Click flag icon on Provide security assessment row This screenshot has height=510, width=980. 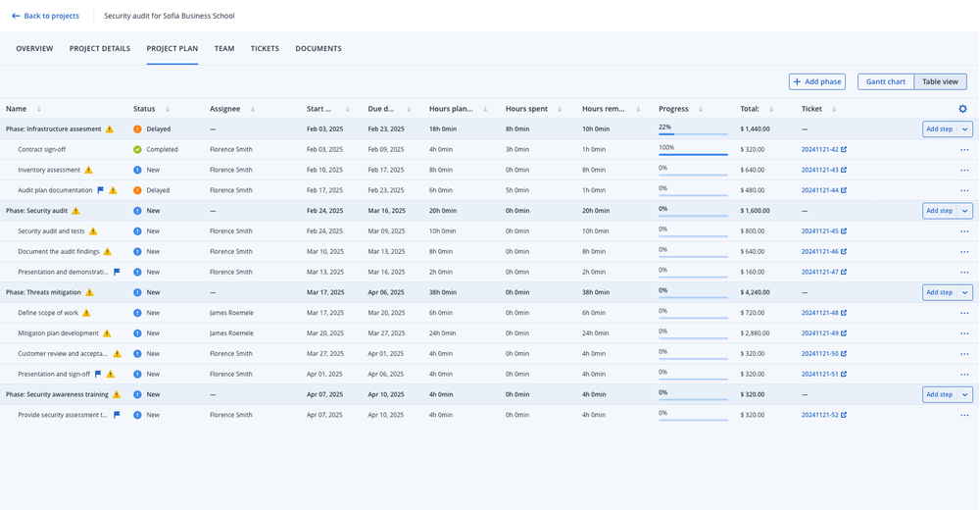tap(117, 415)
